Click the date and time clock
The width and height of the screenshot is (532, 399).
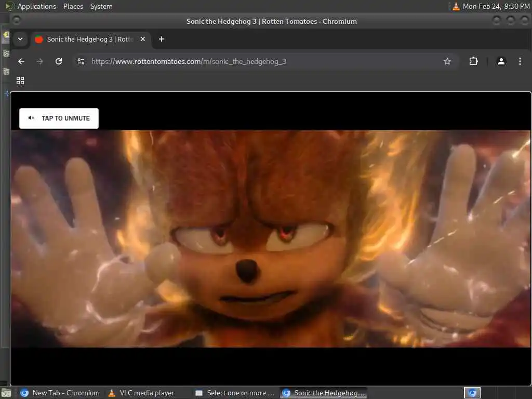pos(496,6)
